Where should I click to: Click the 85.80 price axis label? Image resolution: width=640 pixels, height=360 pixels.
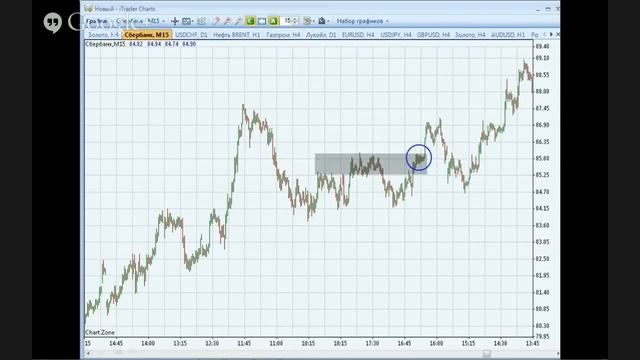tap(542, 158)
